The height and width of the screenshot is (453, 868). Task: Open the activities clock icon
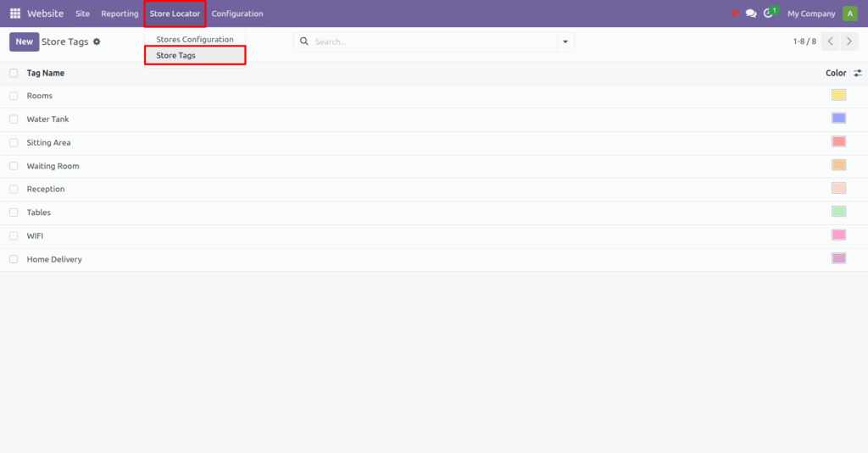tap(768, 14)
